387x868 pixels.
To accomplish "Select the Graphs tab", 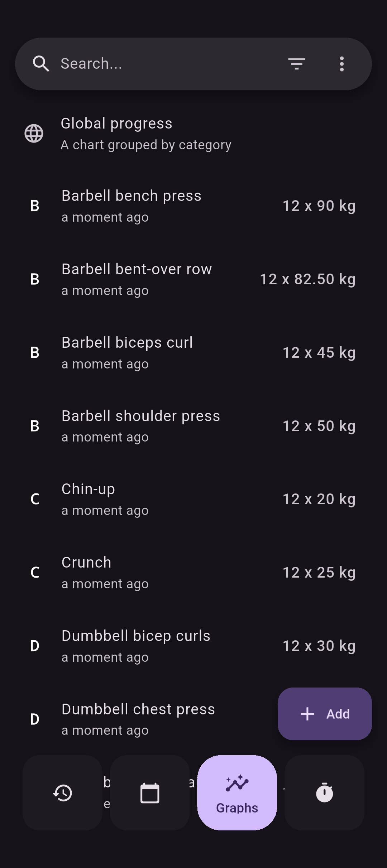I will coord(237,793).
